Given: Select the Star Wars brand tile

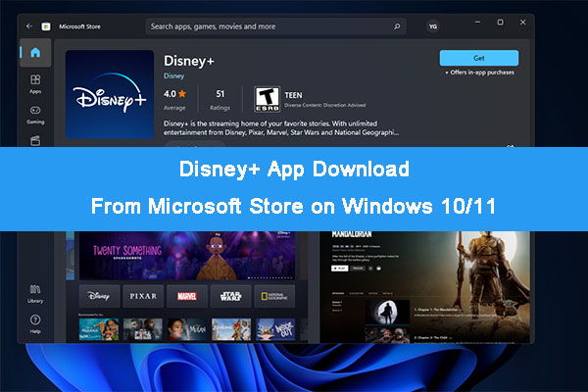Looking at the screenshot, I should click(230, 294).
